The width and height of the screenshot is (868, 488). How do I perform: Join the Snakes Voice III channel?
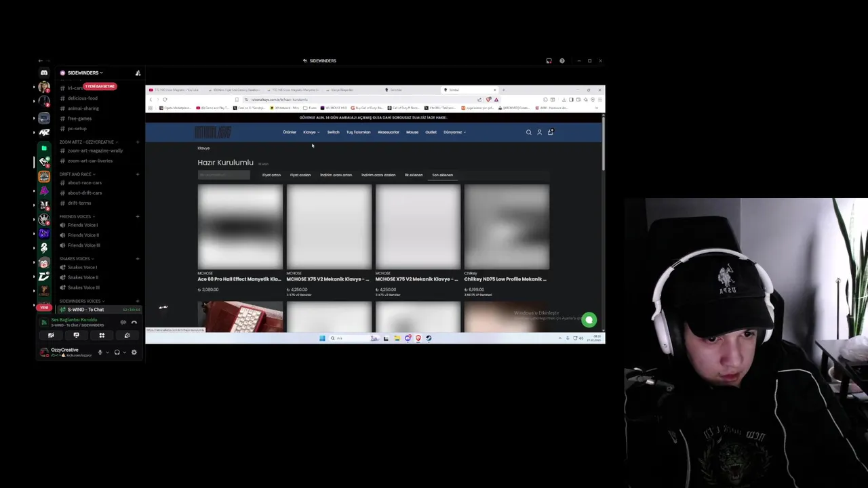(83, 287)
